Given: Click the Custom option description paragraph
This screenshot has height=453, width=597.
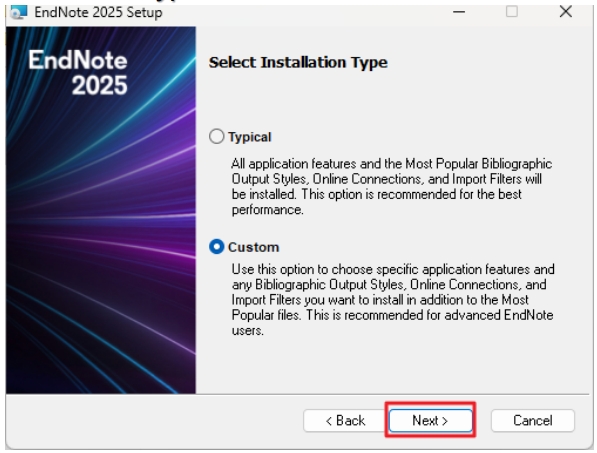Looking at the screenshot, I should pyautogui.click(x=393, y=300).
